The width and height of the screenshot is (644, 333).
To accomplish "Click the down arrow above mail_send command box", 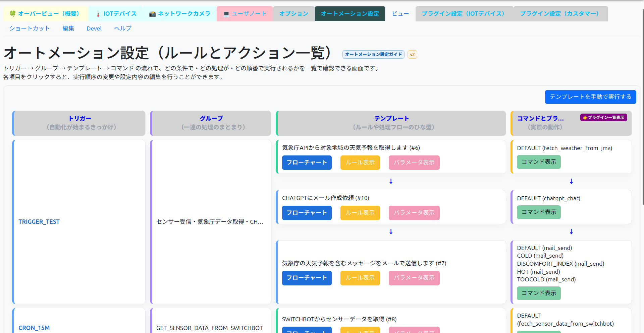I will 571,231.
